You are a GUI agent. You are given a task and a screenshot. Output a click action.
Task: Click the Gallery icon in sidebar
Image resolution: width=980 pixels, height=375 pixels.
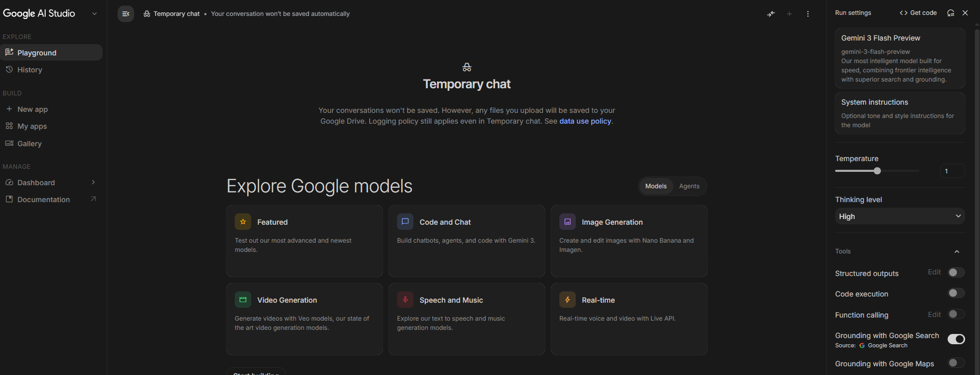9,143
